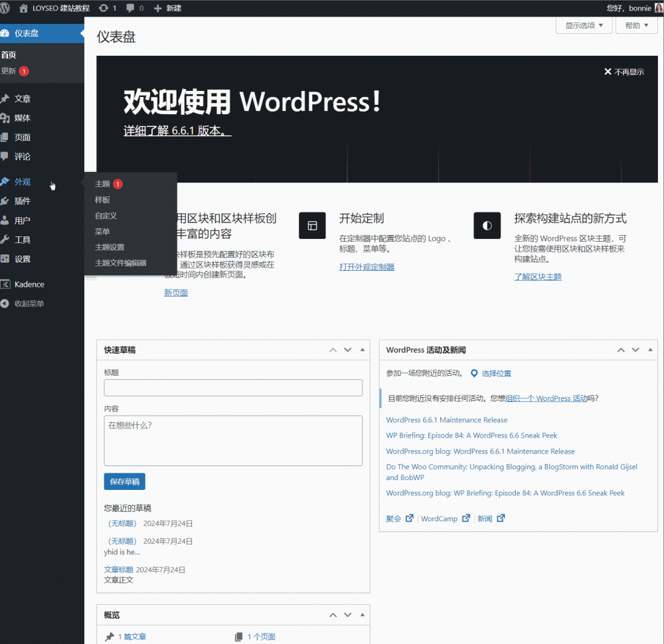Move 快速草稿 panel up
The image size is (664, 644).
[333, 350]
